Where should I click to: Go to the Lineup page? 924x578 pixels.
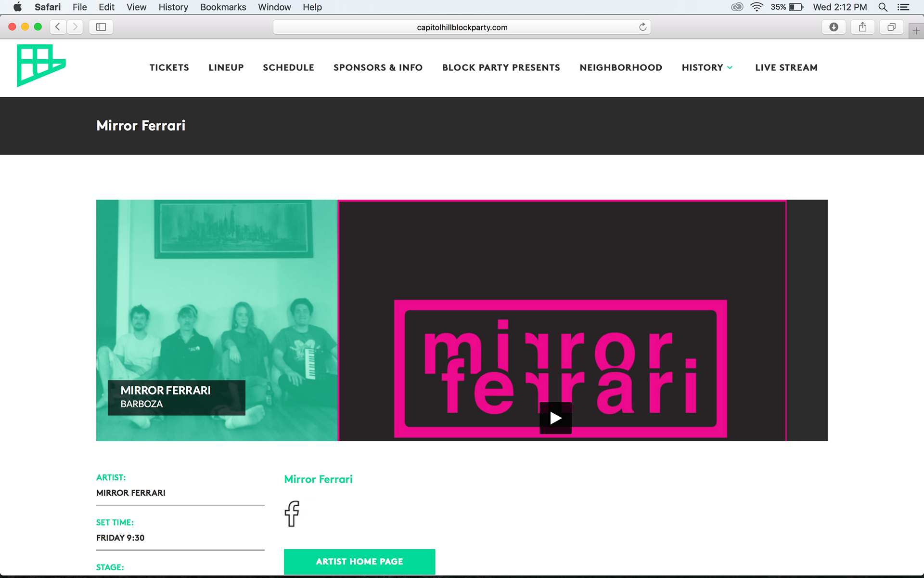coord(226,67)
